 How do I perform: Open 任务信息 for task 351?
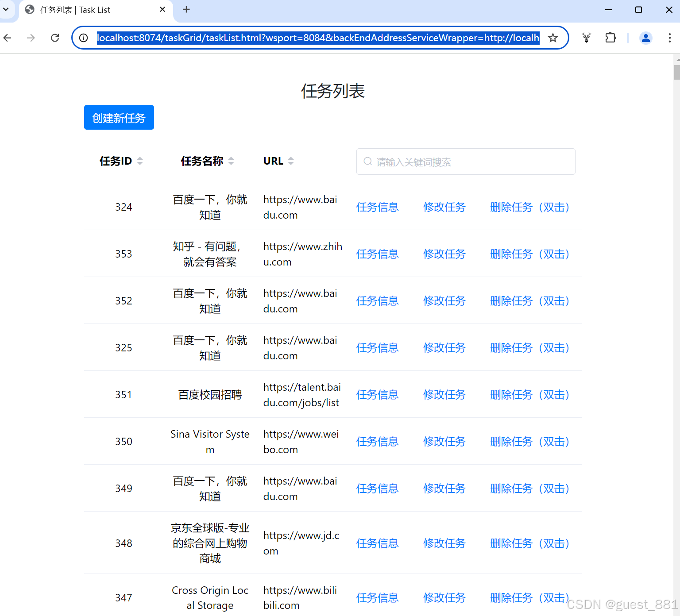click(x=378, y=395)
